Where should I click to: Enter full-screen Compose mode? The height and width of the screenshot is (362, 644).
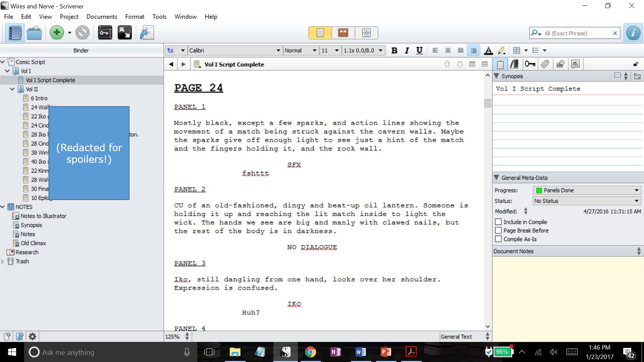(125, 33)
